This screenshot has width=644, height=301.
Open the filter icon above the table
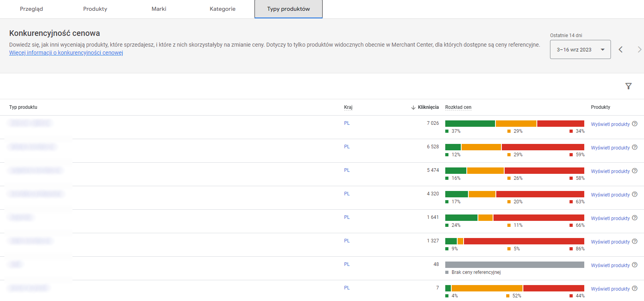628,86
